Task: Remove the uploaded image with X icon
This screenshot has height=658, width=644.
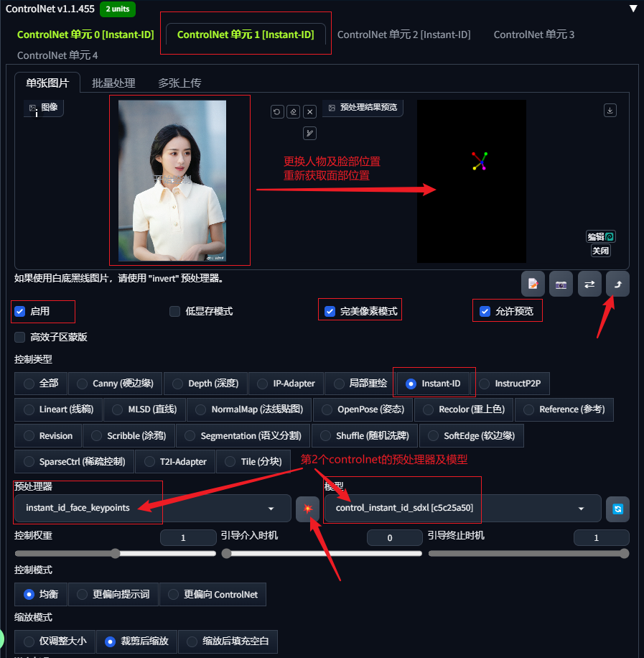Action: click(x=309, y=111)
